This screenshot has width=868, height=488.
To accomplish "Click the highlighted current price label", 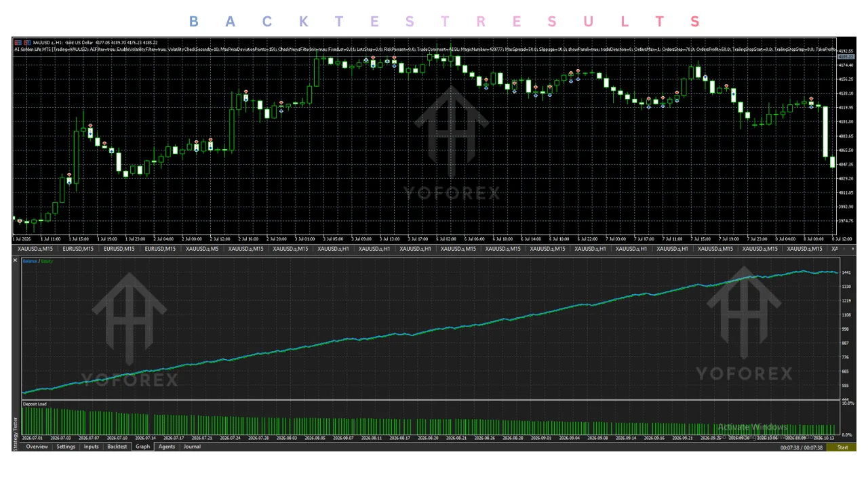I will [x=845, y=57].
